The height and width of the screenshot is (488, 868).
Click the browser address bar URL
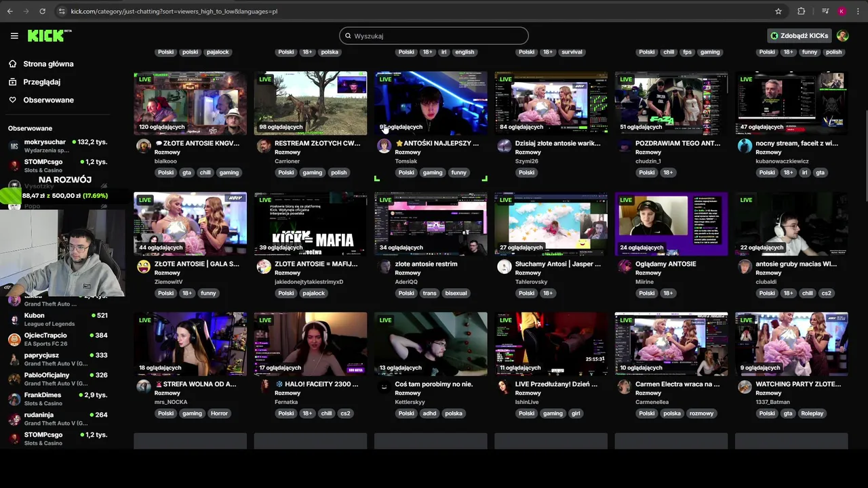pyautogui.click(x=174, y=12)
